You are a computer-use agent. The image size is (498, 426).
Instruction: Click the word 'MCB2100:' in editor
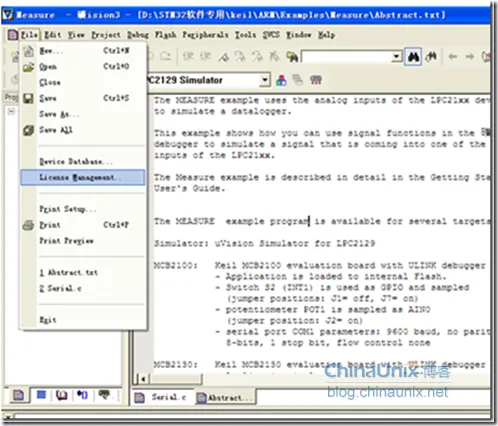176,266
